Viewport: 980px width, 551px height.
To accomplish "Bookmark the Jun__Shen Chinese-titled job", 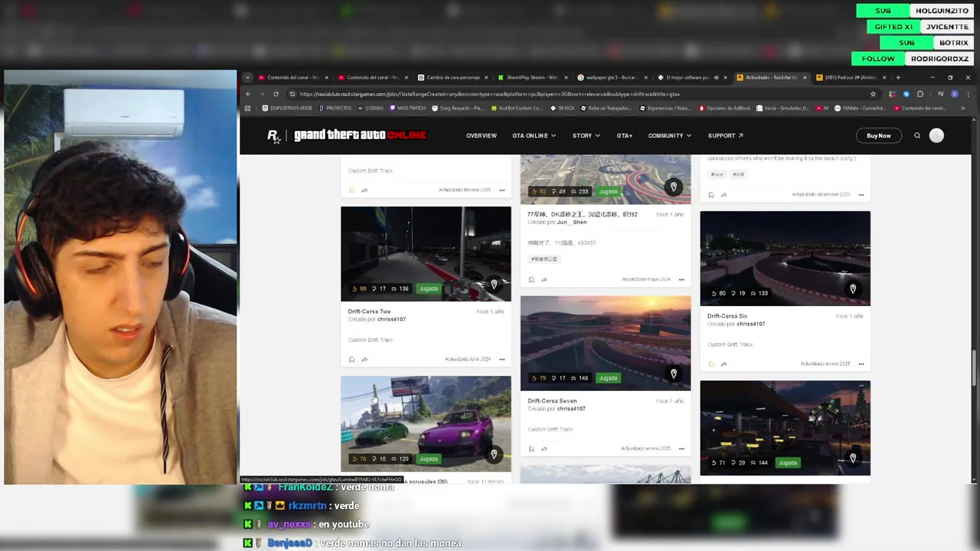I will click(532, 279).
